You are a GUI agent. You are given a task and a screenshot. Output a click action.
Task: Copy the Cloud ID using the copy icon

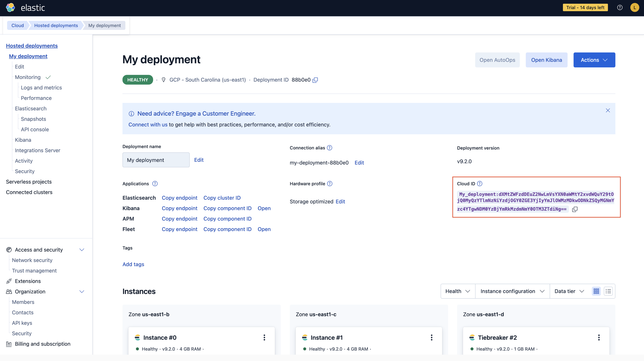click(575, 209)
